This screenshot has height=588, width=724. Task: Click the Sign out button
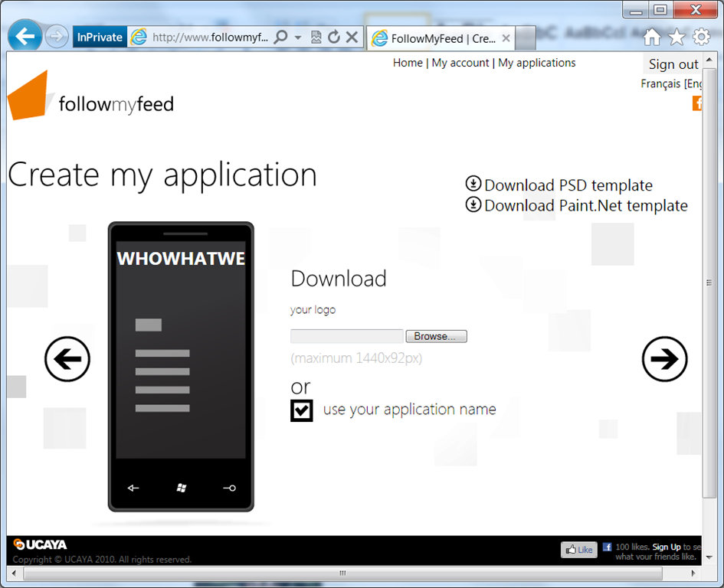point(673,64)
